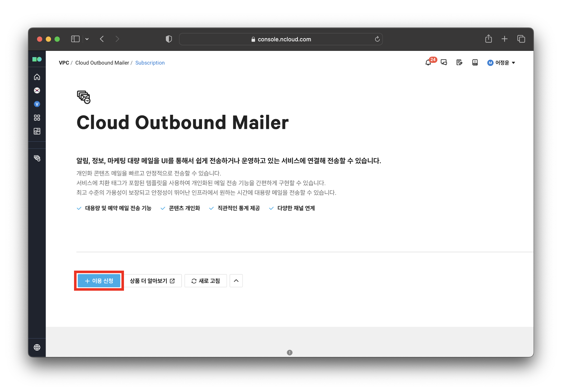Click the 이용 신청 subscribe button

click(99, 281)
